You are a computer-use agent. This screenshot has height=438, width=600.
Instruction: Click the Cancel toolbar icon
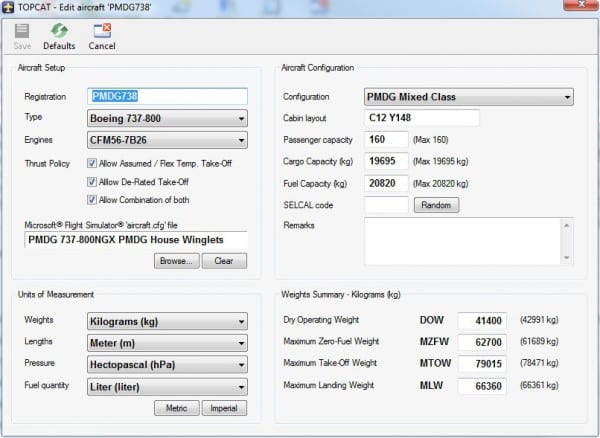[101, 31]
